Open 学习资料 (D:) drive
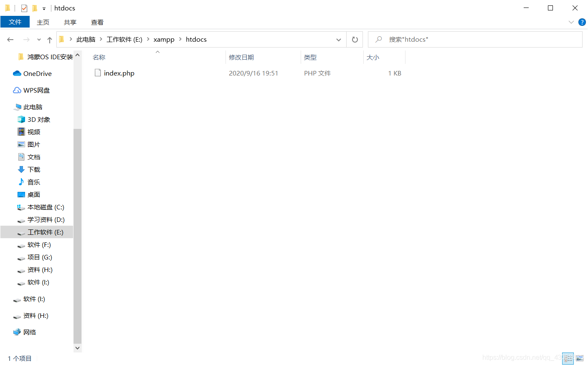The height and width of the screenshot is (365, 588). tap(46, 219)
